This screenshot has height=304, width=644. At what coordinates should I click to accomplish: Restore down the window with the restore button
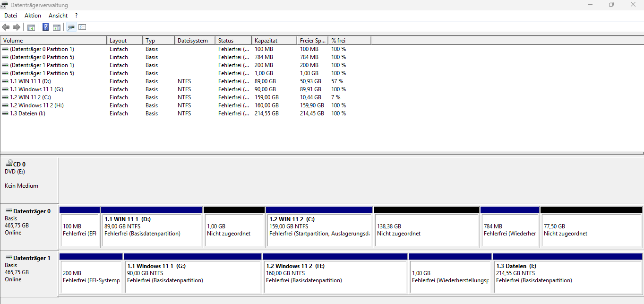point(611,4)
